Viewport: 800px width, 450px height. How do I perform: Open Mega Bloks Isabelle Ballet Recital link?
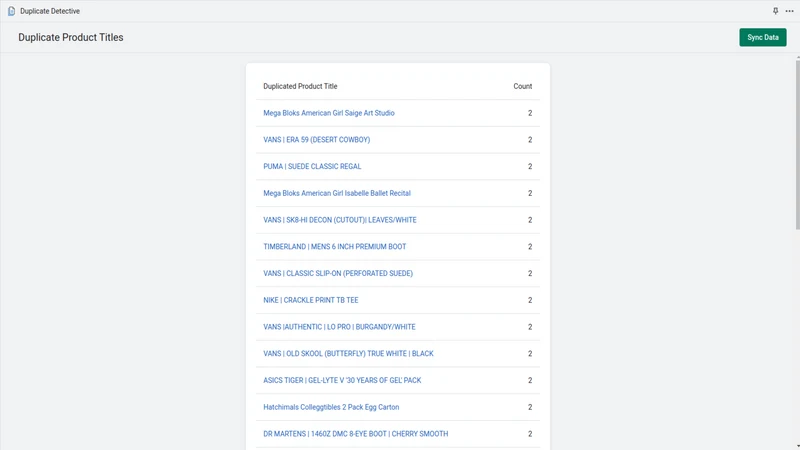click(x=337, y=193)
